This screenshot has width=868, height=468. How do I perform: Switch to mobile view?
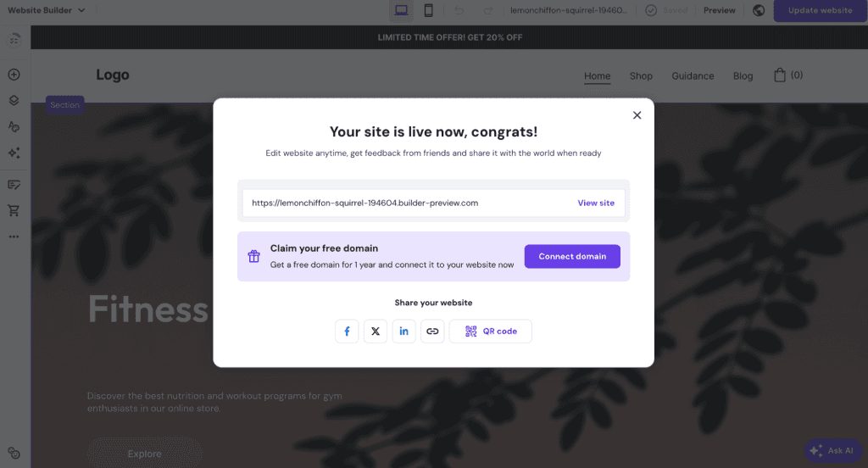tap(428, 10)
